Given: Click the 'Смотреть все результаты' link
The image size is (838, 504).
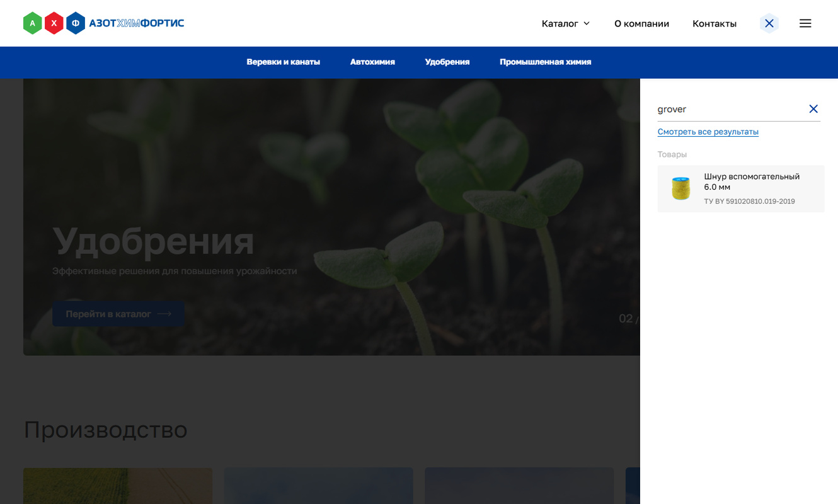Looking at the screenshot, I should pos(708,132).
